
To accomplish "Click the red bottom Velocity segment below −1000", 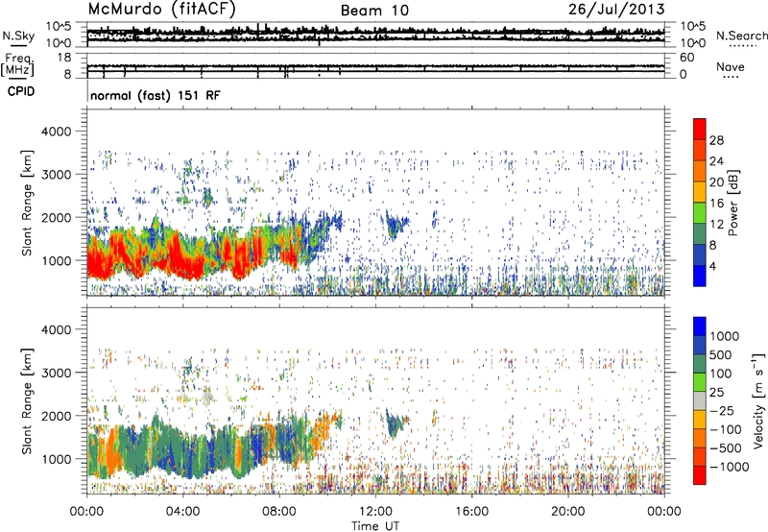I will click(700, 475).
